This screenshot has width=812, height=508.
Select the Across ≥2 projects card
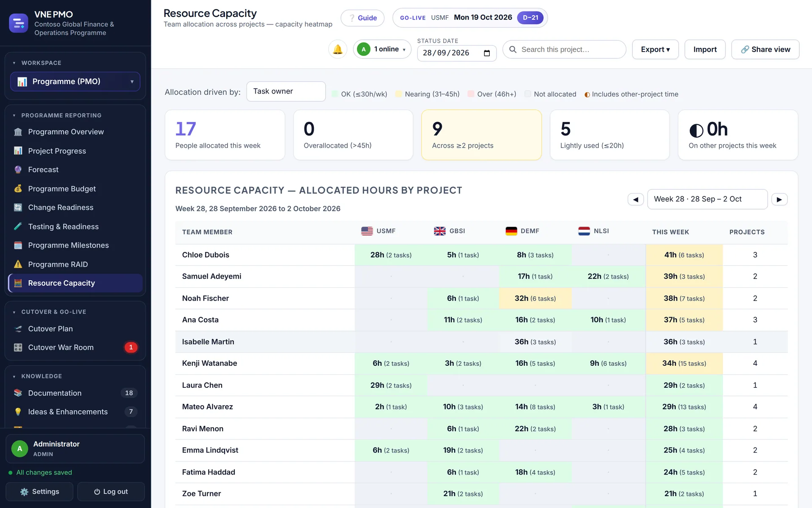[x=481, y=135]
